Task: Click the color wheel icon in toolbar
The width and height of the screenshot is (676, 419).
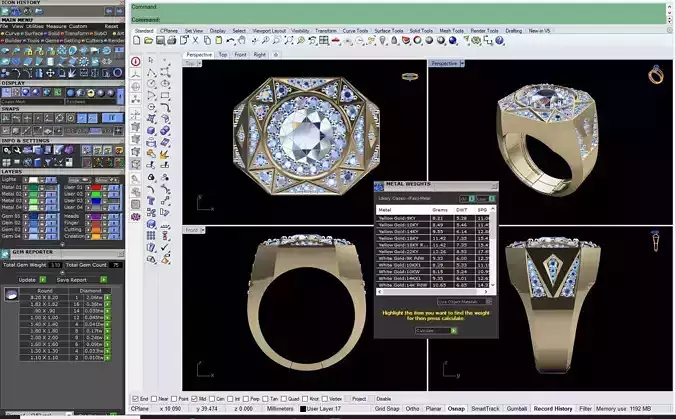Action: pos(417,41)
